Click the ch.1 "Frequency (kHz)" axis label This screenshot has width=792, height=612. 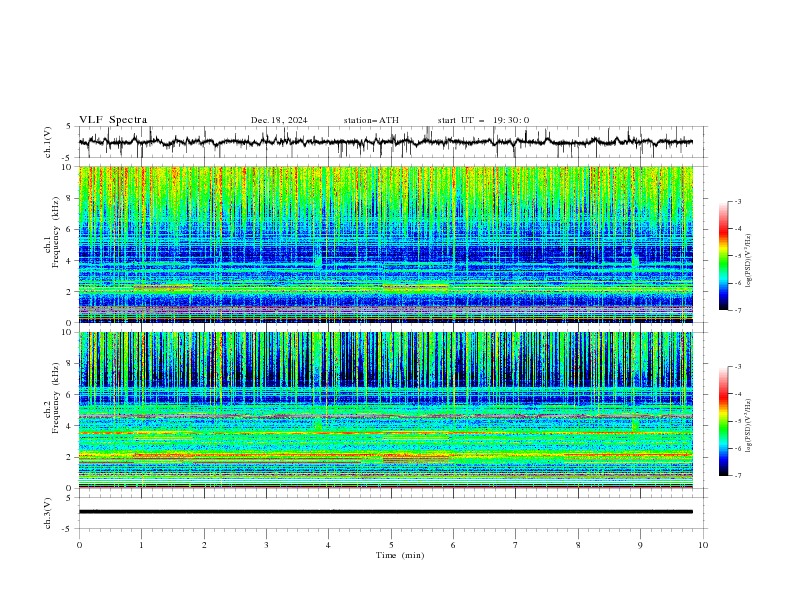[x=55, y=232]
